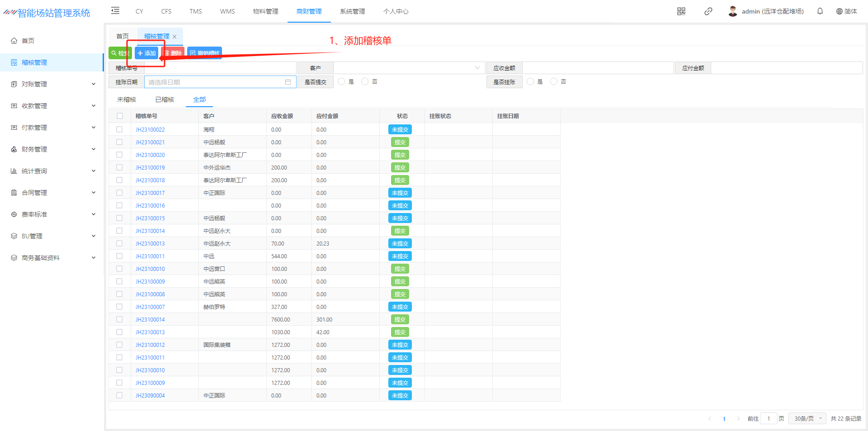
Task: Tick the checkbox for row JH23100022
Action: (x=119, y=129)
